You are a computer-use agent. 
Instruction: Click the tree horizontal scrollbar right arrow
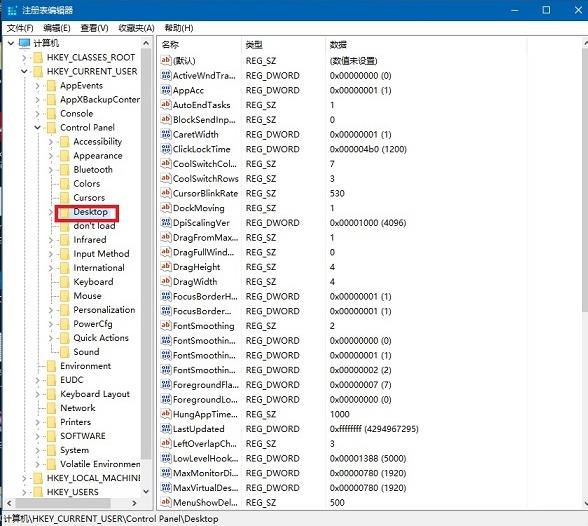[135, 503]
